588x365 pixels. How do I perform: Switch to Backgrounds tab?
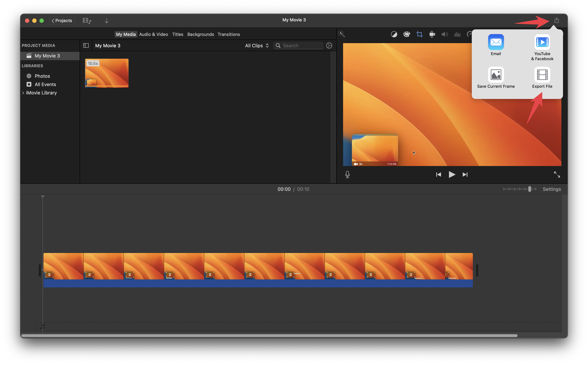pyautogui.click(x=200, y=34)
